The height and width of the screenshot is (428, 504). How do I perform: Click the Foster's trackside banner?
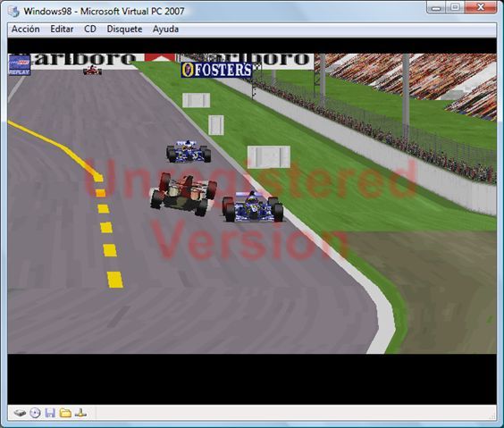(x=216, y=70)
